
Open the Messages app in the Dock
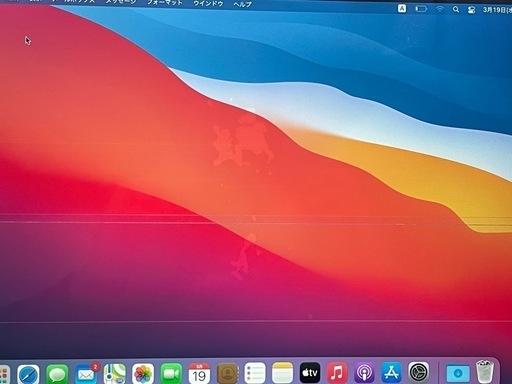point(57,374)
